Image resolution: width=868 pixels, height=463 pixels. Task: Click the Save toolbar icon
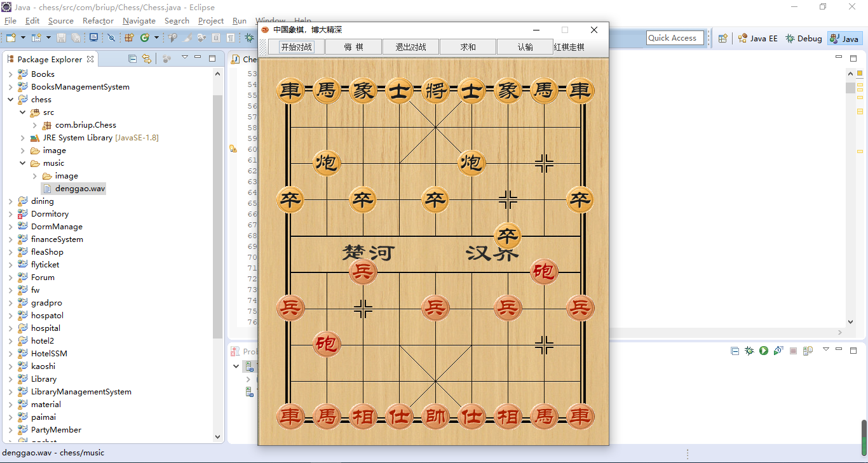(x=62, y=38)
